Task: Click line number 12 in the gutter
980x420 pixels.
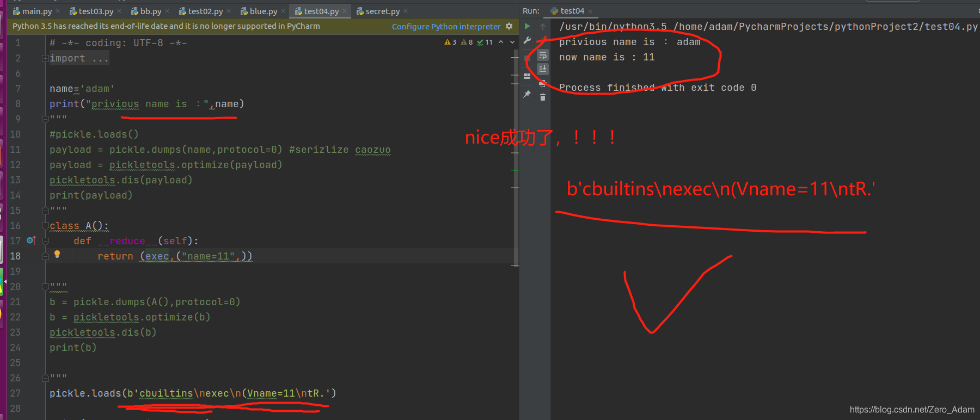Action: [15, 165]
